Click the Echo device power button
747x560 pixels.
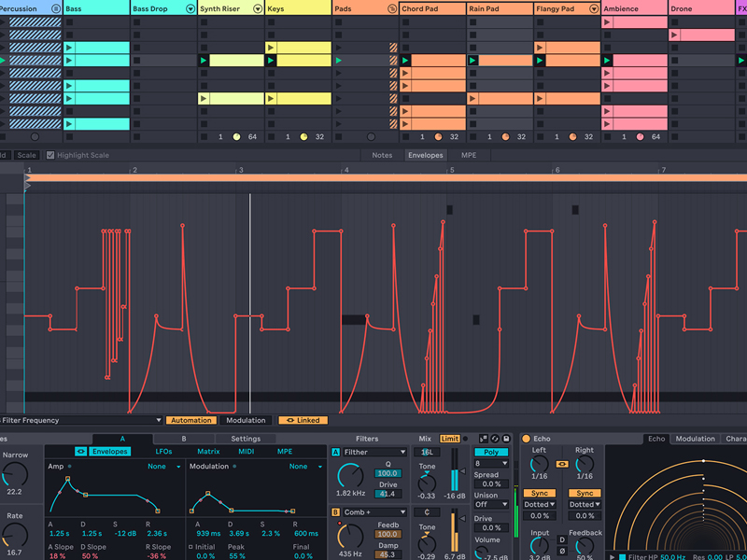click(526, 439)
